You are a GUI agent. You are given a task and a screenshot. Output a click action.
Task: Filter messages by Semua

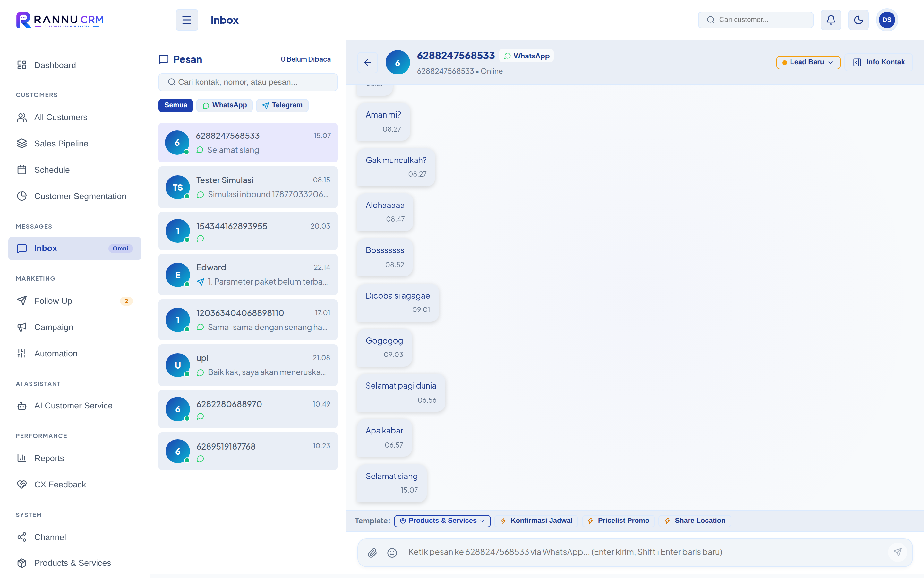point(175,105)
